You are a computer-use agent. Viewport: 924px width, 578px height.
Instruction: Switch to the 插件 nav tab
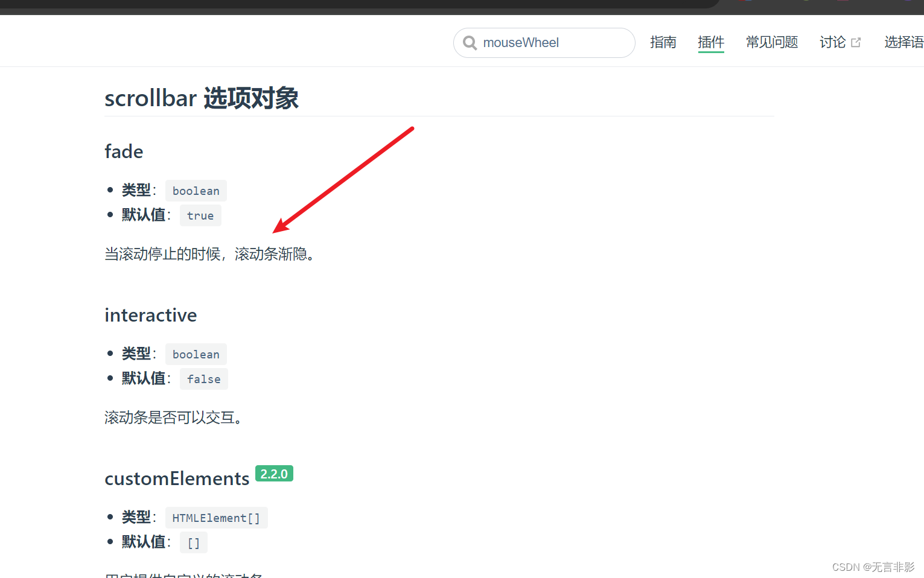pos(711,42)
